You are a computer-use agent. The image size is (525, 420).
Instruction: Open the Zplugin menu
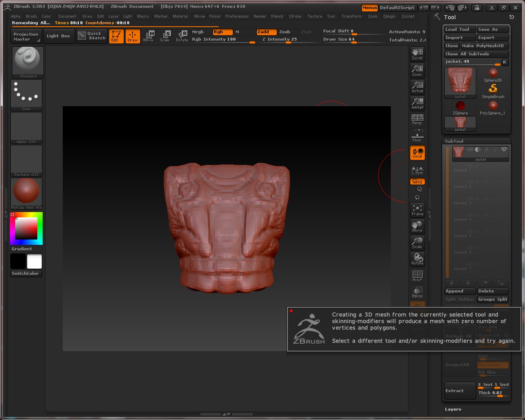tap(389, 16)
